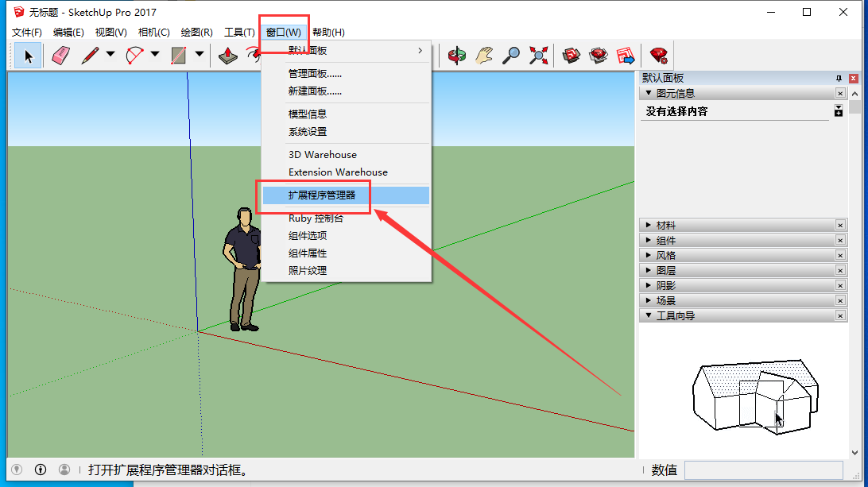The width and height of the screenshot is (868, 487).
Task: Expand the 图层 panel
Action: click(649, 270)
